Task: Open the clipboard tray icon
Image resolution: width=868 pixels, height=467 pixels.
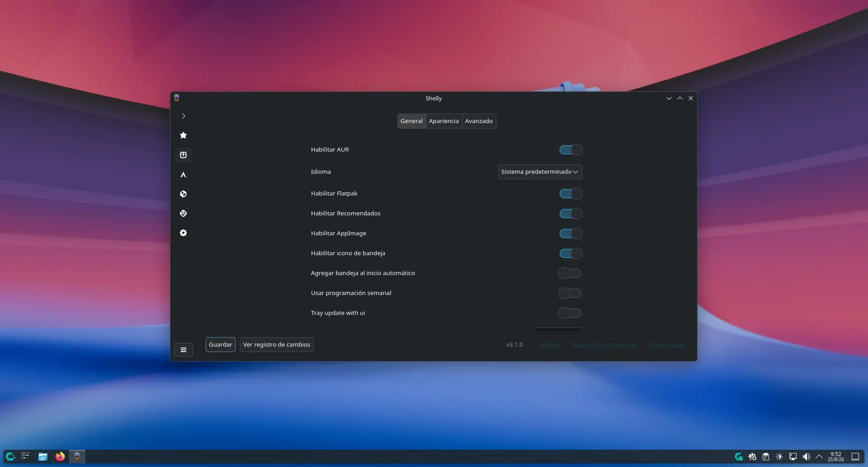Action: pos(766,457)
